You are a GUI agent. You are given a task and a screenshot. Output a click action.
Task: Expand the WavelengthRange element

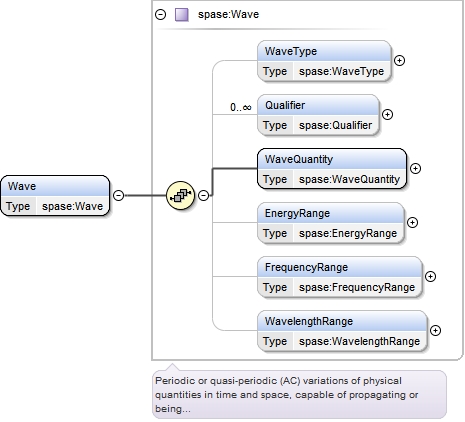435,331
